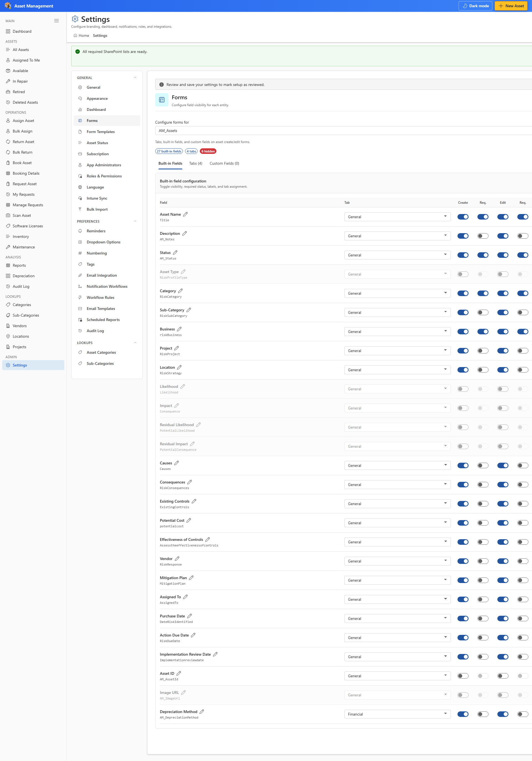The width and height of the screenshot is (532, 761).
Task: Open Tab dropdown for Vendor row
Action: (397, 561)
